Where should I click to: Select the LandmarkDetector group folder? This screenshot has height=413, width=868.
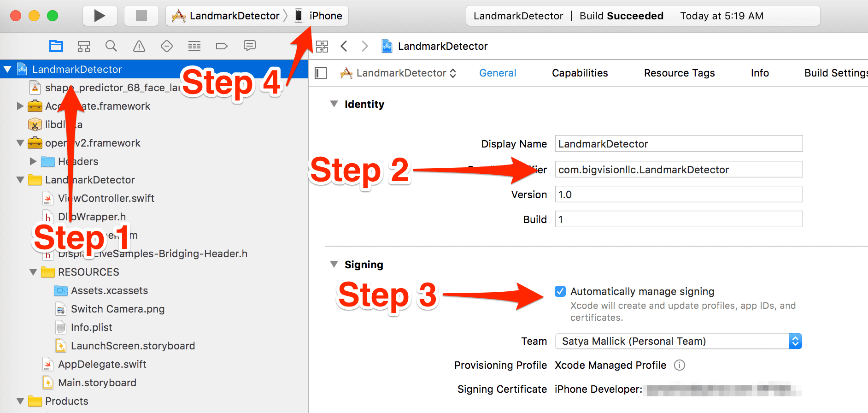(82, 180)
